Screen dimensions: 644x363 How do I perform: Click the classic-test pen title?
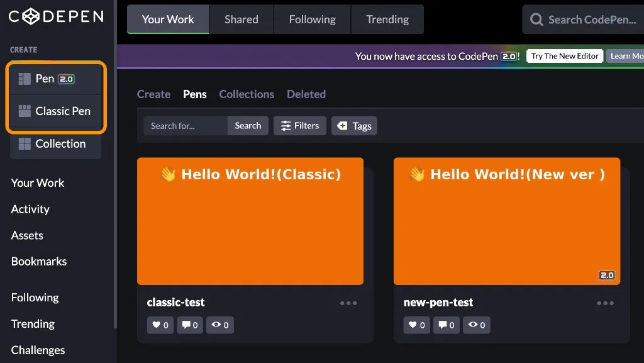click(176, 302)
